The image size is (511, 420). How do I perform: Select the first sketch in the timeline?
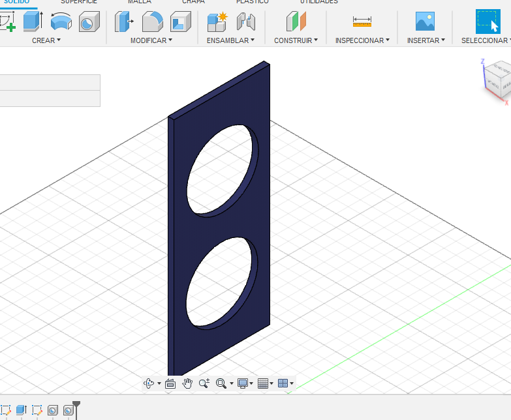click(5, 410)
